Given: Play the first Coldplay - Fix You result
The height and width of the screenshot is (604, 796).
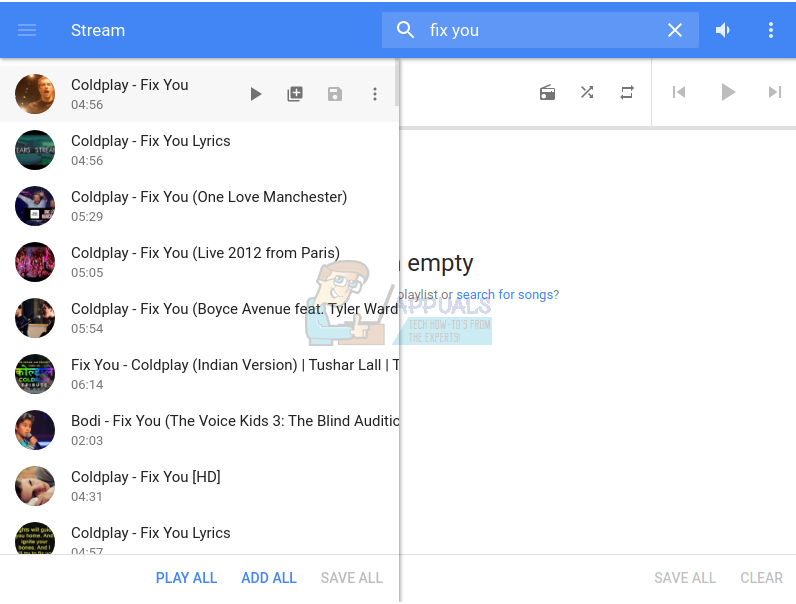Looking at the screenshot, I should [255, 94].
